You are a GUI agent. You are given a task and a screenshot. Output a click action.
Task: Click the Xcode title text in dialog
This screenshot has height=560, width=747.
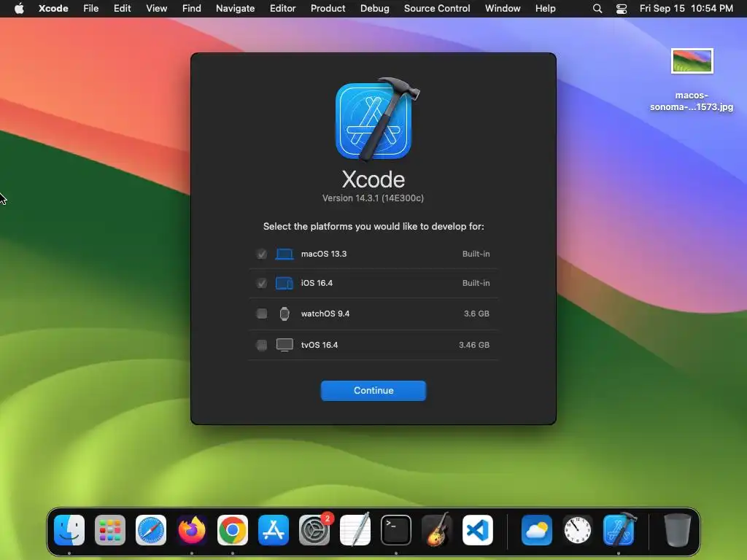tap(373, 179)
